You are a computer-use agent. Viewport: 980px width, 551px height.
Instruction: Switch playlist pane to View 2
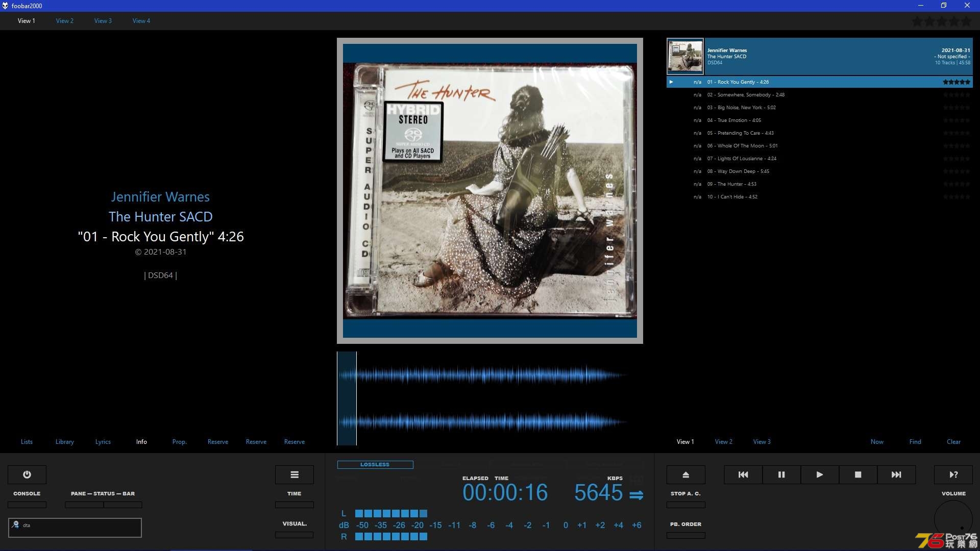pyautogui.click(x=724, y=442)
